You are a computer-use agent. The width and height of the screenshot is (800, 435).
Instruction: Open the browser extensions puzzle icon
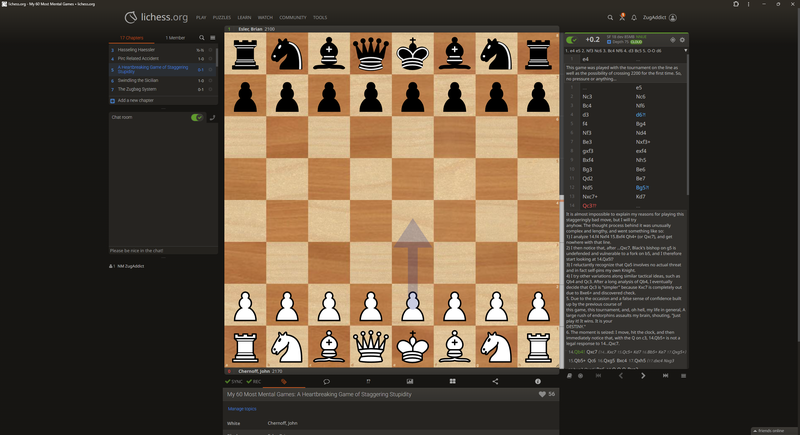[x=736, y=4]
